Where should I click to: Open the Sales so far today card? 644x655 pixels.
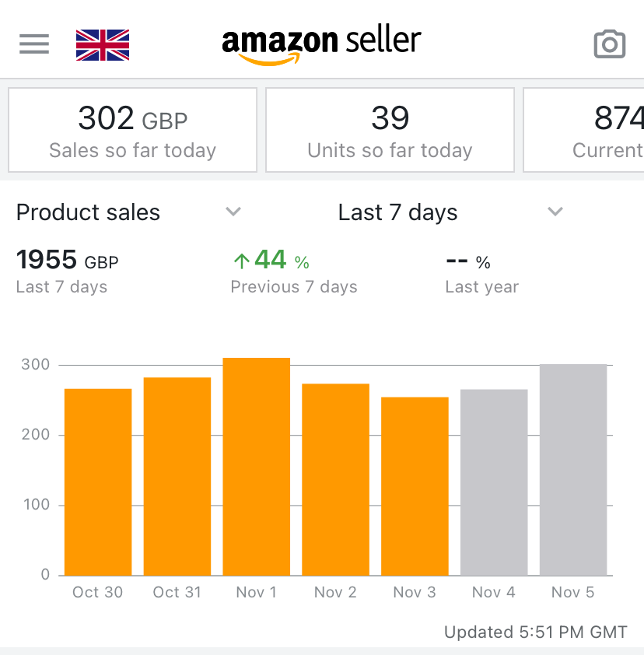coord(132,130)
